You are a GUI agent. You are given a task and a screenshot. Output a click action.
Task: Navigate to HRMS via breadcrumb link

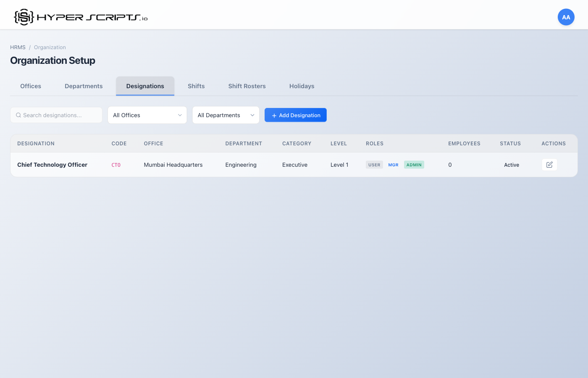click(x=18, y=47)
